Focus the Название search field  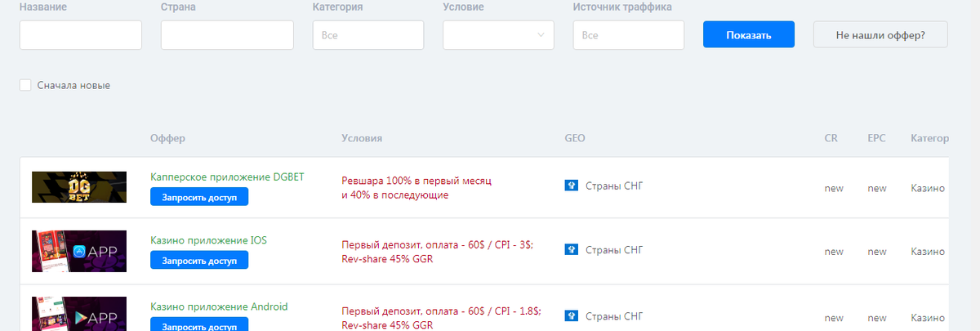click(x=81, y=35)
